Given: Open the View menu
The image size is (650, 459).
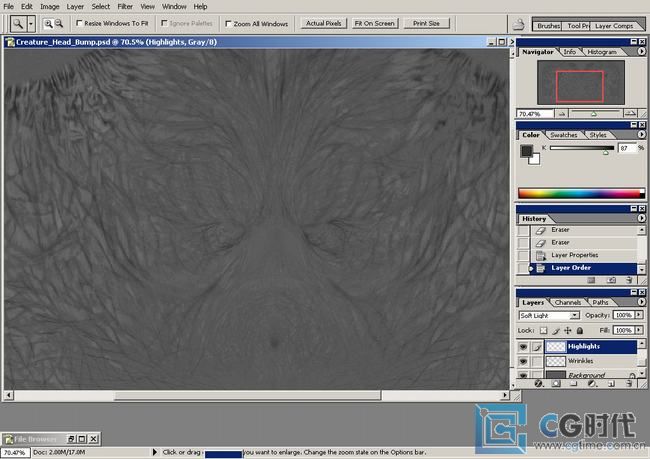Looking at the screenshot, I should pyautogui.click(x=147, y=7).
